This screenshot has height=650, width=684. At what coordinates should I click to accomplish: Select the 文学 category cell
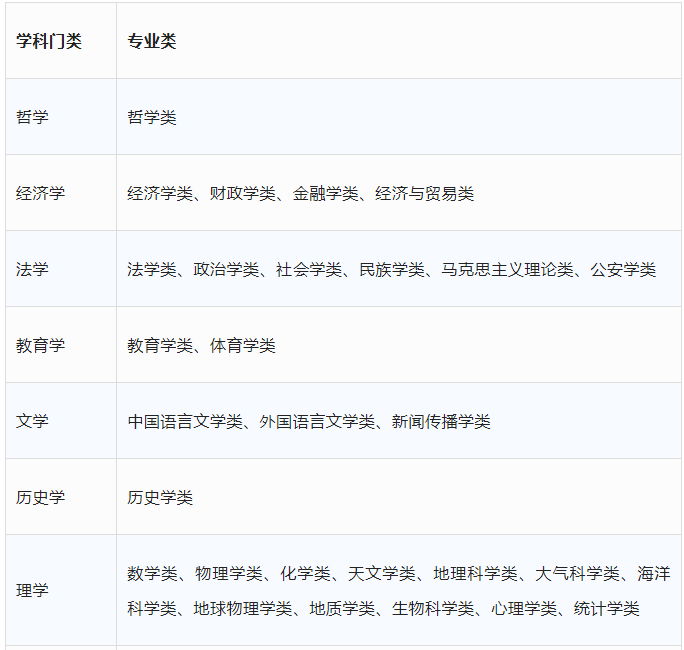(x=32, y=421)
